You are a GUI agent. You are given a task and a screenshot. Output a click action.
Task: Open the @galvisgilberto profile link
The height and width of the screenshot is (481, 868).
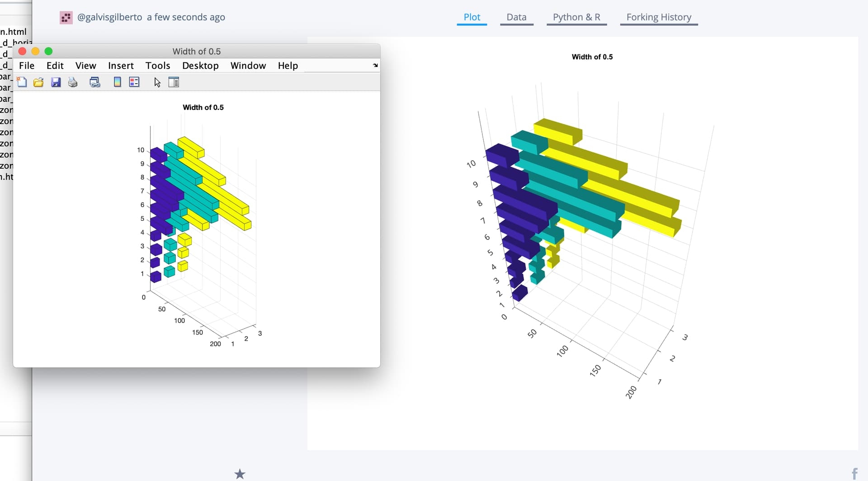[110, 17]
